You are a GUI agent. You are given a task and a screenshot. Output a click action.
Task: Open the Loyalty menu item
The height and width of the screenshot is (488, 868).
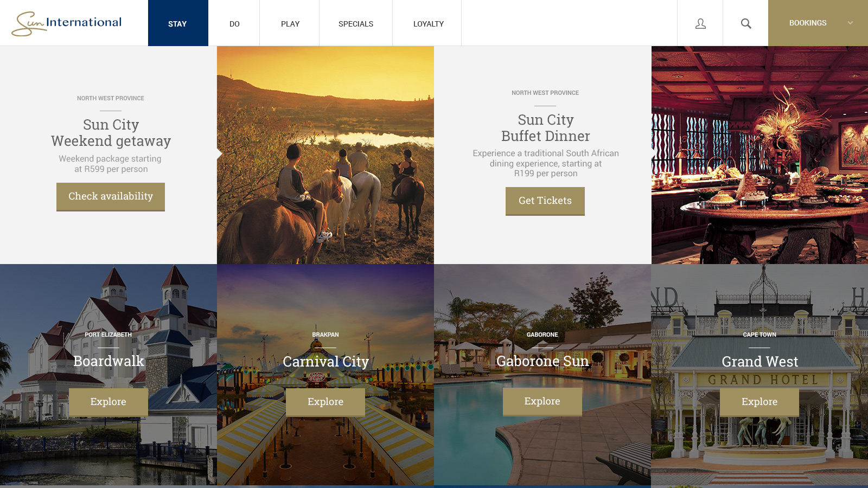pos(428,23)
